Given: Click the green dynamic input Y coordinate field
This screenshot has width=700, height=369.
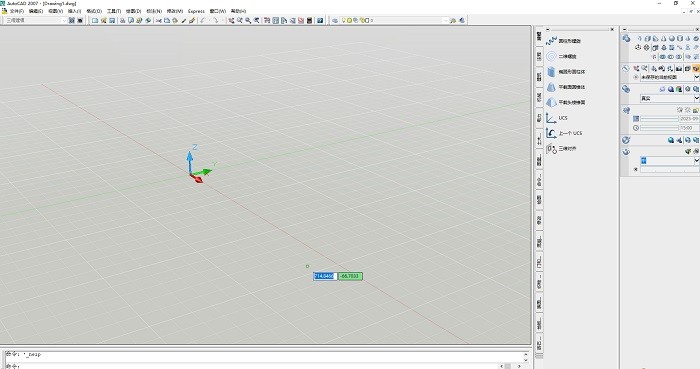Looking at the screenshot, I should 350,276.
